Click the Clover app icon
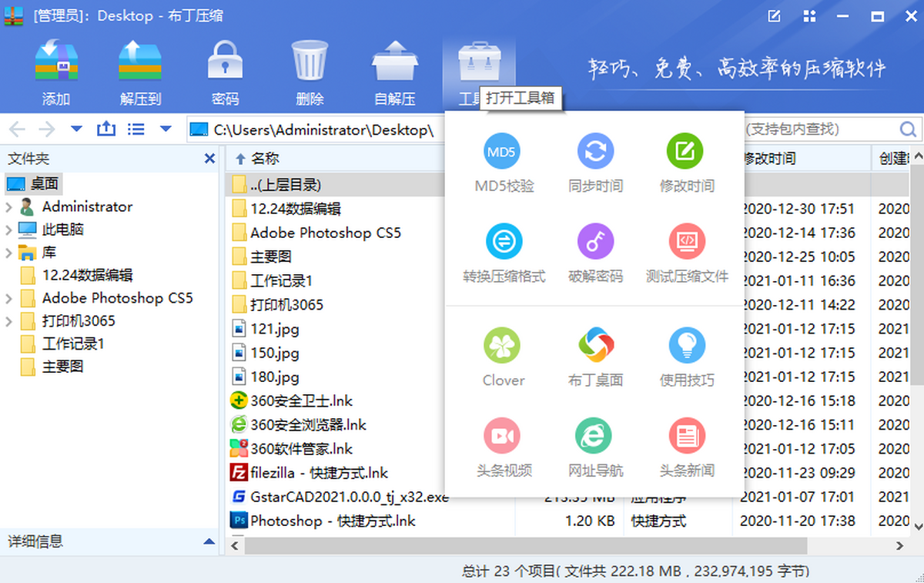 point(504,347)
